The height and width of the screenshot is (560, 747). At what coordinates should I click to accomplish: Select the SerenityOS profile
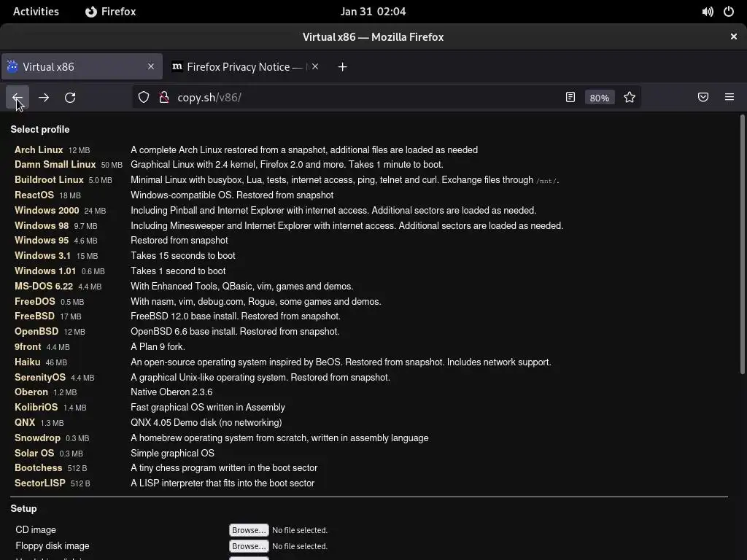tap(40, 377)
